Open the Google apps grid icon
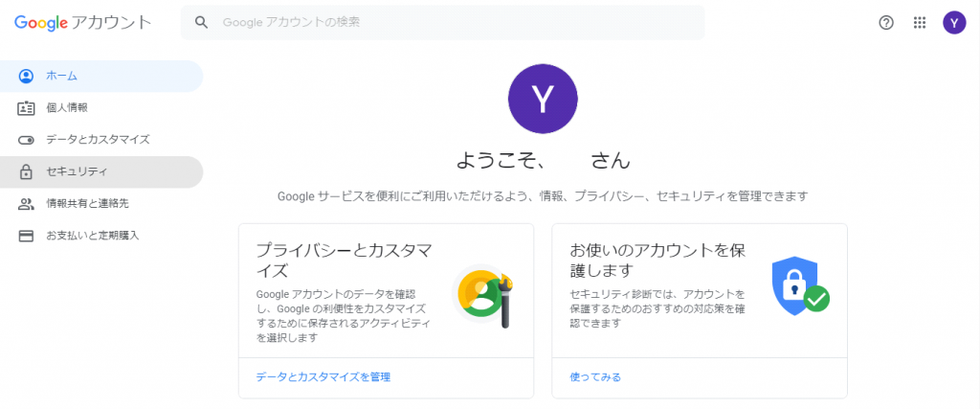This screenshot has height=409, width=980. coord(920,23)
